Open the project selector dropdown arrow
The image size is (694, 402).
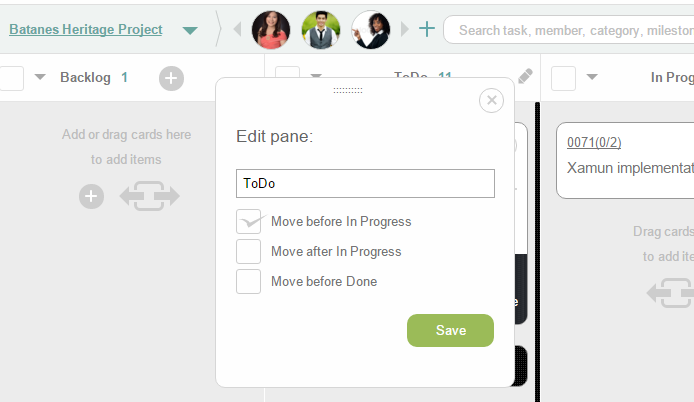coord(190,30)
